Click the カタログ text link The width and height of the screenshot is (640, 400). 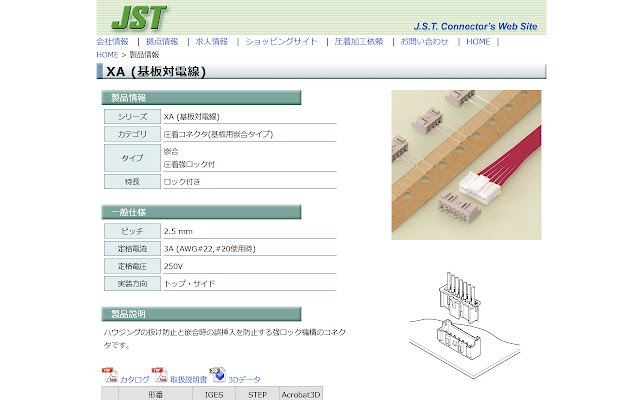click(134, 380)
